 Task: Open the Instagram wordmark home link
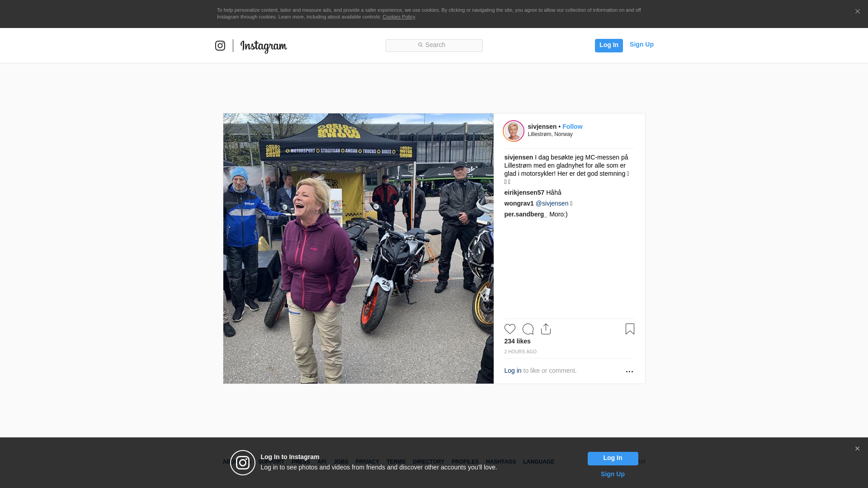(264, 46)
